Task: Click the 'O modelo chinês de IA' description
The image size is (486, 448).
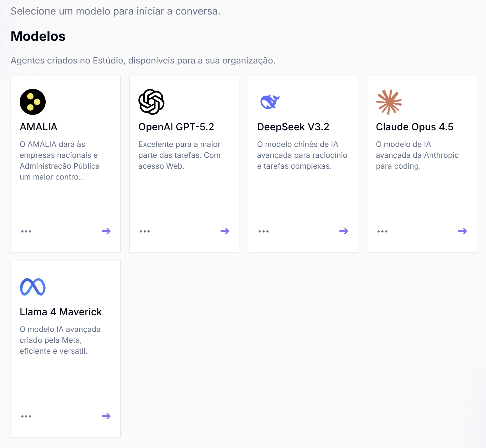Action: pos(302,155)
